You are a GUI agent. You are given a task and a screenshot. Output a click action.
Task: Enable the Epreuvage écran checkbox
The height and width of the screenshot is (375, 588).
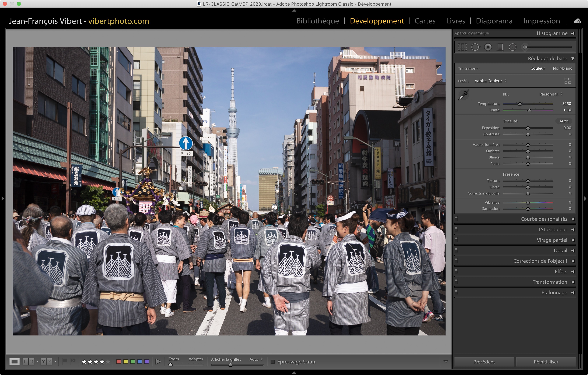click(x=273, y=362)
